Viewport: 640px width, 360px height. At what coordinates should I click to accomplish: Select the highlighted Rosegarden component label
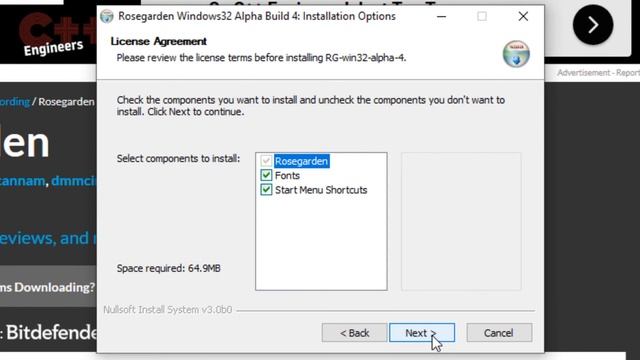click(302, 161)
